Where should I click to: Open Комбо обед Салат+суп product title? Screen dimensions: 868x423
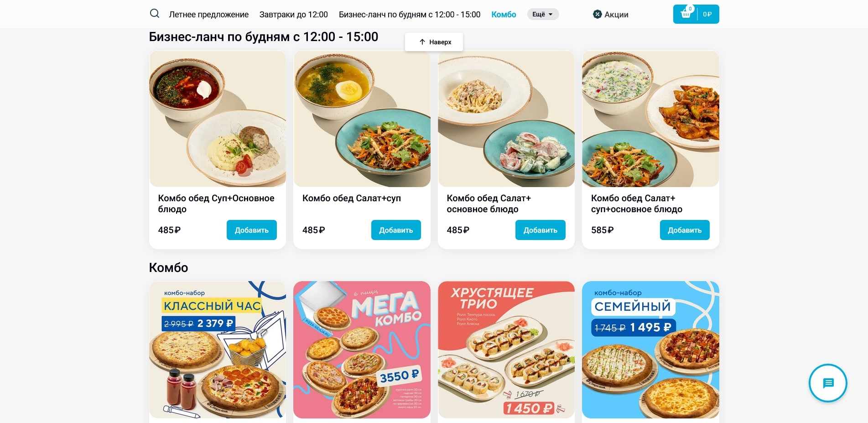[x=352, y=198]
